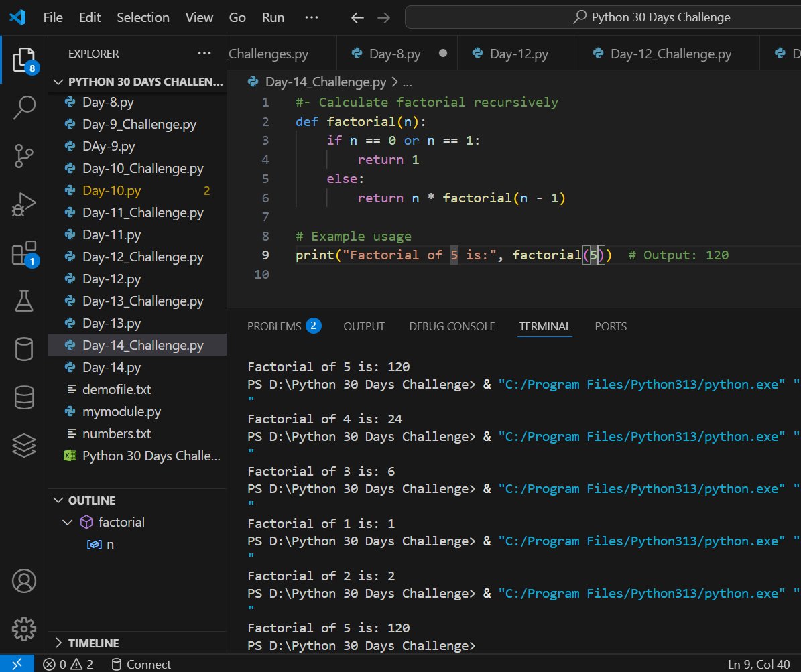Viewport: 801px width, 672px height.
Task: Go forward with the right arrow
Action: pos(383,18)
